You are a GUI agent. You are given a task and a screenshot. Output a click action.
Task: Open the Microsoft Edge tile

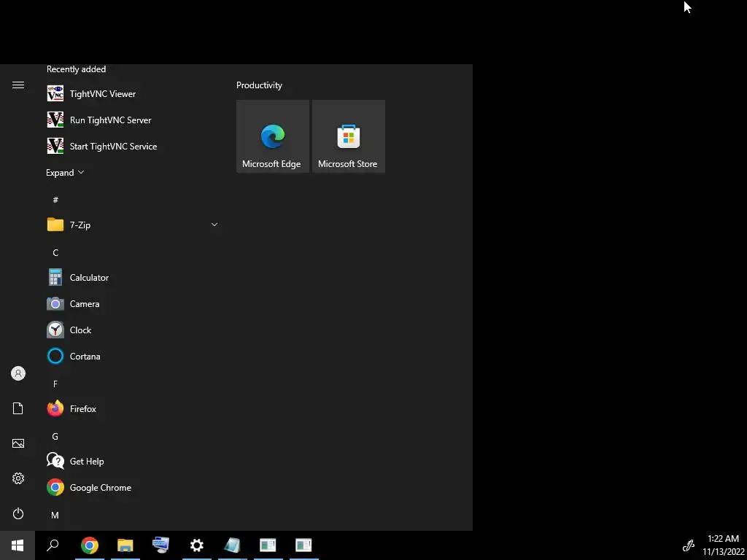click(273, 136)
